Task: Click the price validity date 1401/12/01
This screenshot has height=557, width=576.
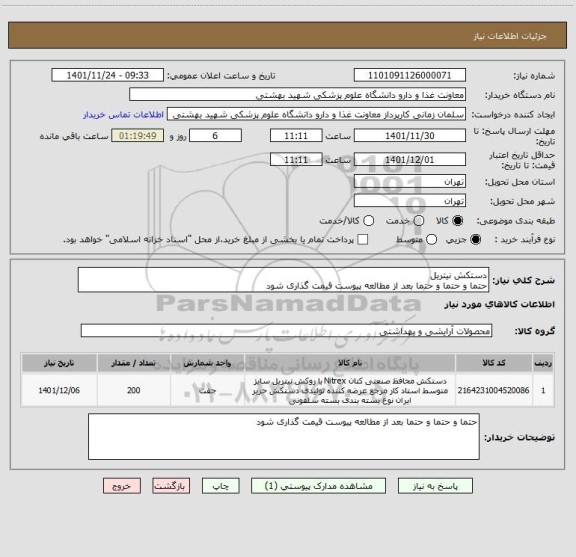Action: [410, 159]
